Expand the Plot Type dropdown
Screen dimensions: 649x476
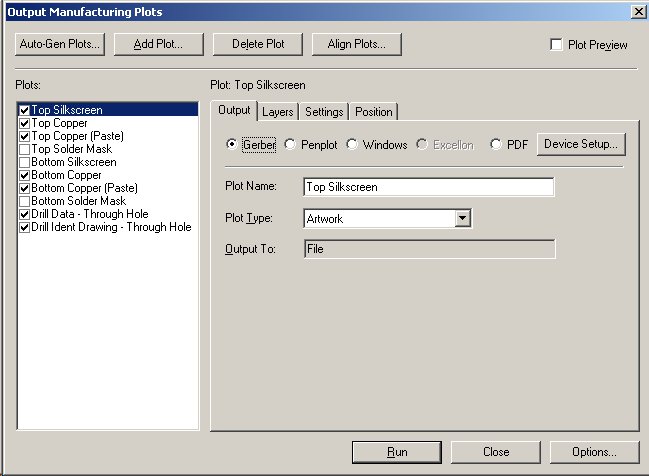coord(462,217)
